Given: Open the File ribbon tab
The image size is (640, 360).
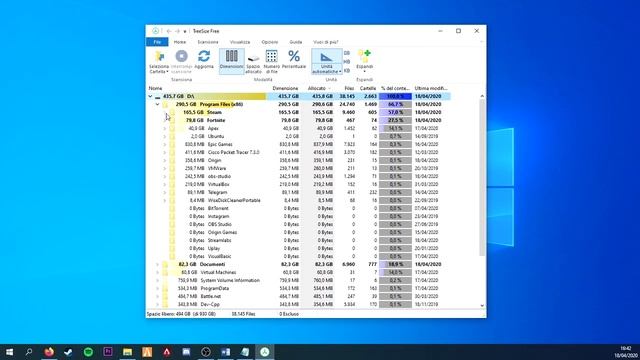Looking at the screenshot, I should (x=157, y=42).
